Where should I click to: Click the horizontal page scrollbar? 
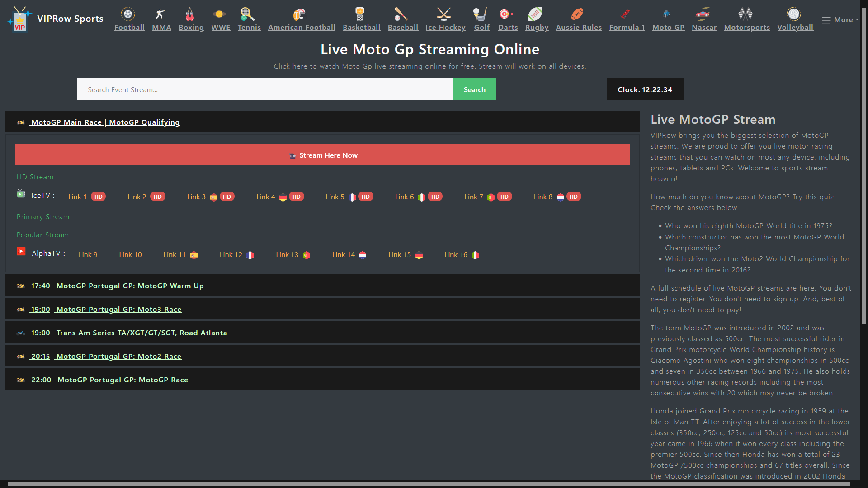(x=429, y=484)
